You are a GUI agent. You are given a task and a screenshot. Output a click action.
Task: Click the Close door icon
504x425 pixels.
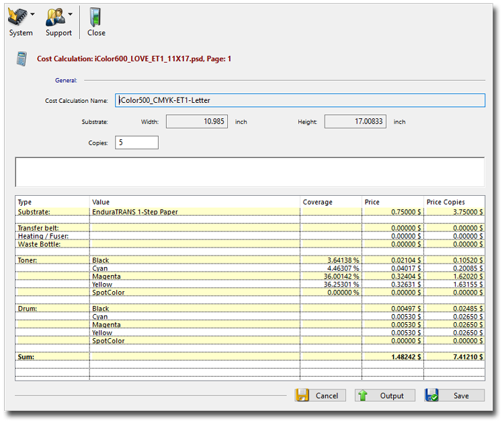95,15
